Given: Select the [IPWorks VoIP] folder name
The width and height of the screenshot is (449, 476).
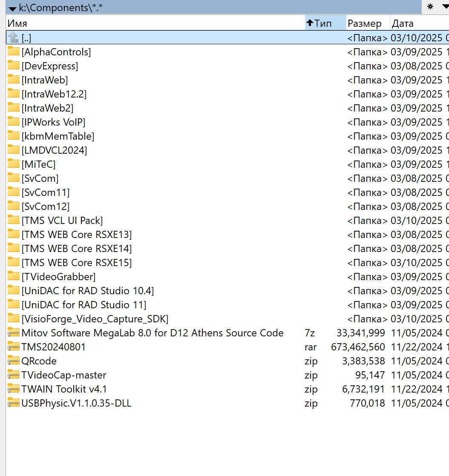Looking at the screenshot, I should (54, 122).
